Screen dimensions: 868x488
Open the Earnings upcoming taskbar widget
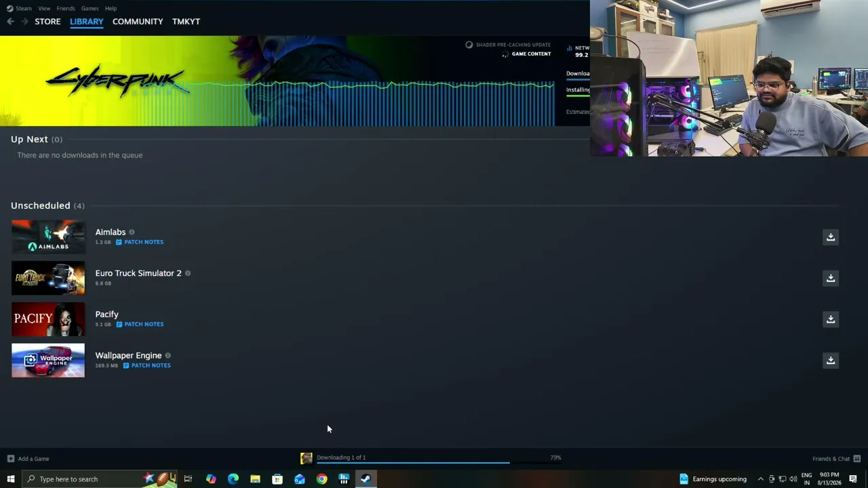[713, 479]
